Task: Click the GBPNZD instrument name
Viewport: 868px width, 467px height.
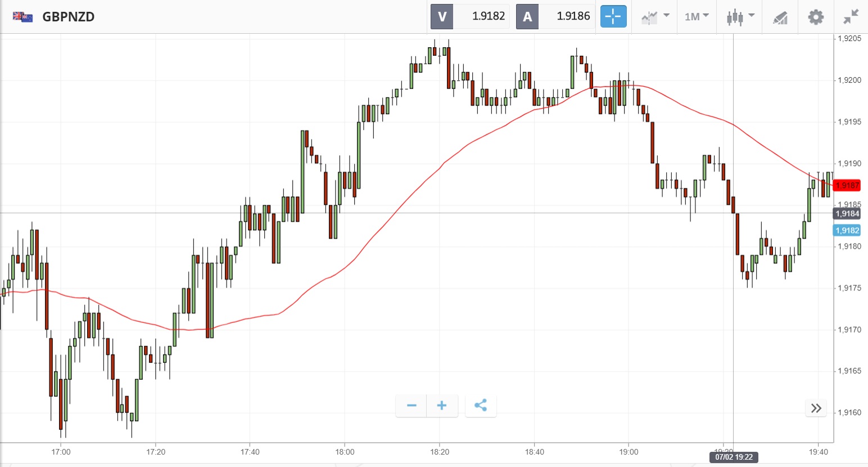Action: point(69,17)
